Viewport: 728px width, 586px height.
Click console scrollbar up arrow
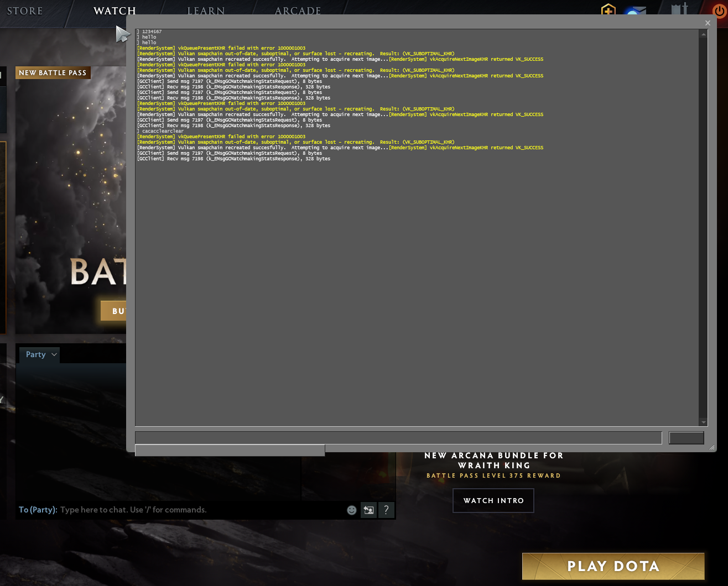click(703, 34)
